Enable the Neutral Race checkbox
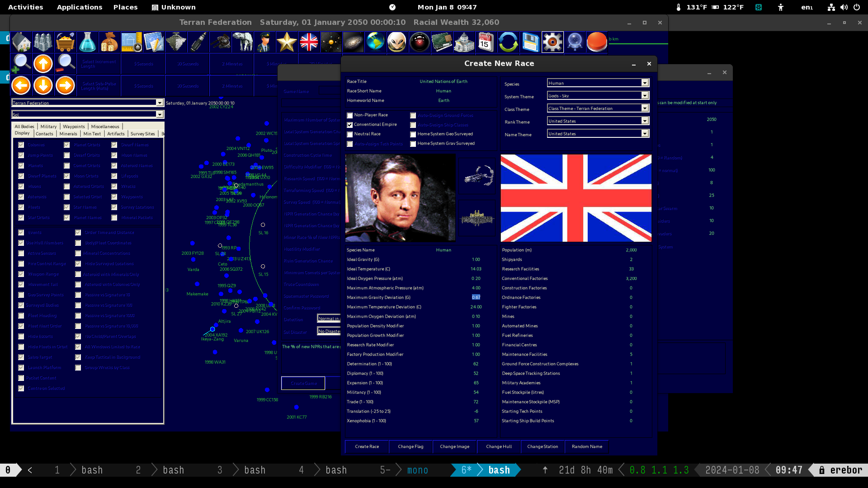Viewport: 868px width, 488px height. 350,134
